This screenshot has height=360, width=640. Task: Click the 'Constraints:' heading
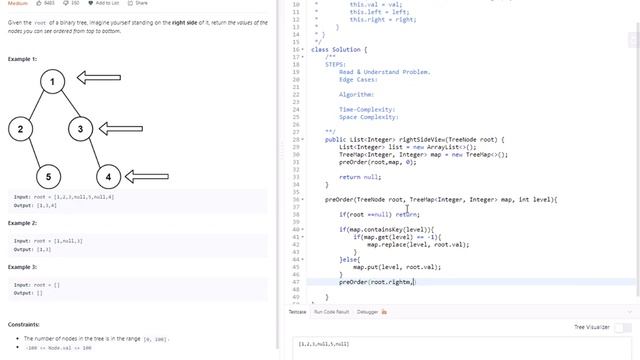click(x=24, y=325)
